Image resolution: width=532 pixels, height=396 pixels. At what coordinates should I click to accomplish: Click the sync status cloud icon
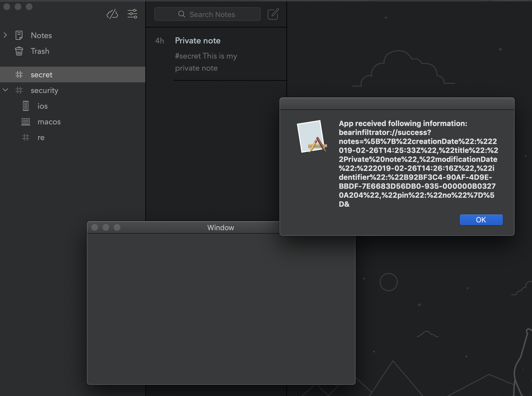click(112, 14)
